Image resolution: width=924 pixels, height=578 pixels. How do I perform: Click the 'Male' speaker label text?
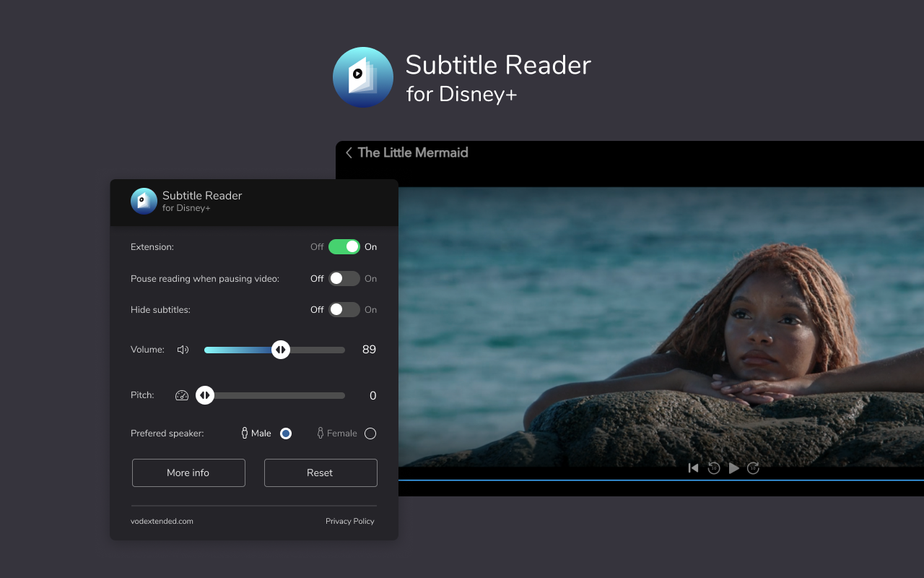pyautogui.click(x=261, y=433)
